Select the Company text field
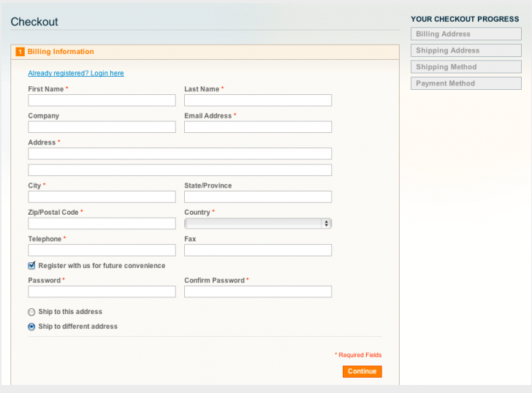The image size is (532, 393). coord(102,127)
